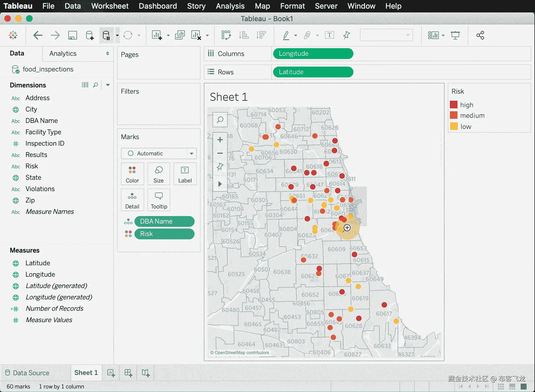Screen dimensions: 535x392
Task: Click the Share workbook icon
Action: pyautogui.click(x=480, y=35)
